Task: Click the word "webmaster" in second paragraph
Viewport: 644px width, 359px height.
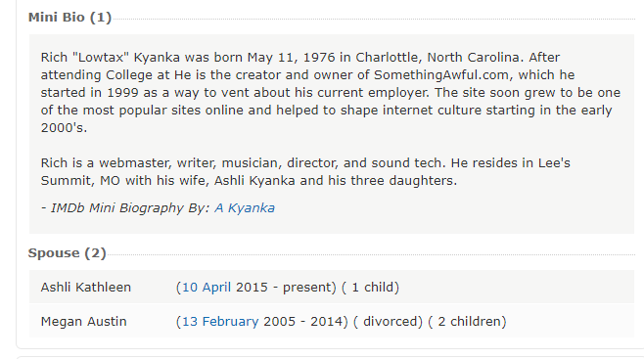Action: 134,163
